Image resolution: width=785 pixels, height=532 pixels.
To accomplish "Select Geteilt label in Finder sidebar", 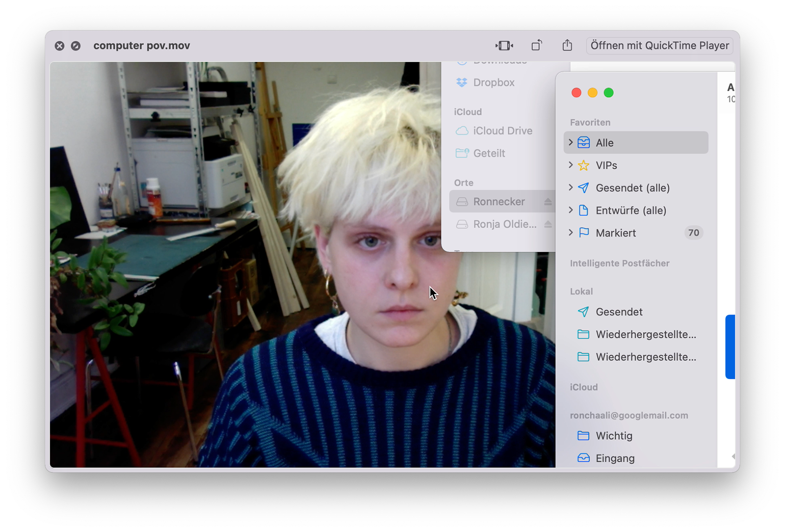I will click(489, 153).
